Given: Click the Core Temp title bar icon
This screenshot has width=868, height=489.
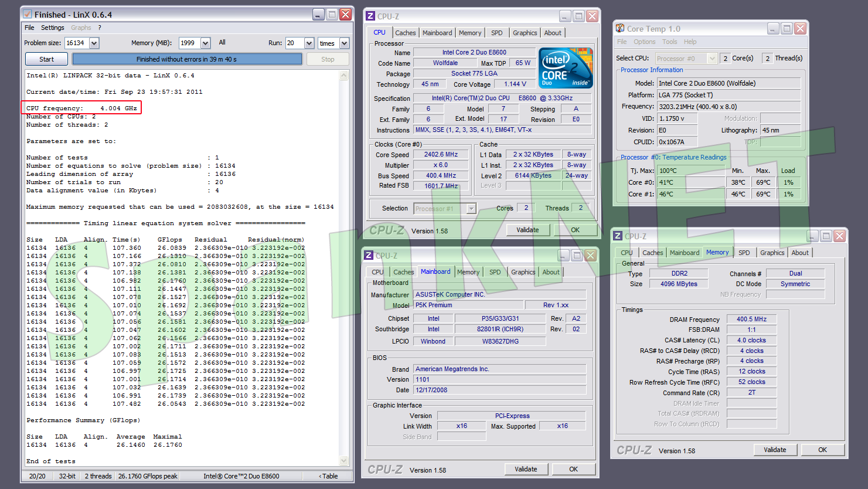Looking at the screenshot, I should (x=620, y=28).
